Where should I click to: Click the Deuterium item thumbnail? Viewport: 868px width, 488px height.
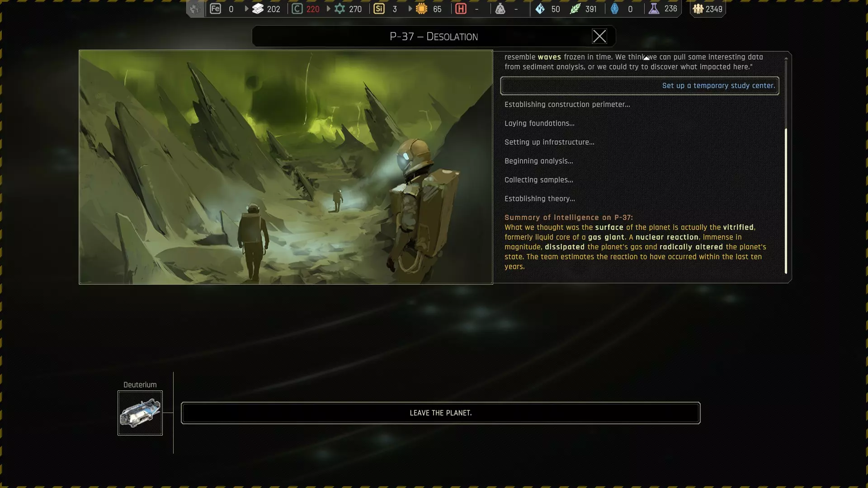[140, 413]
